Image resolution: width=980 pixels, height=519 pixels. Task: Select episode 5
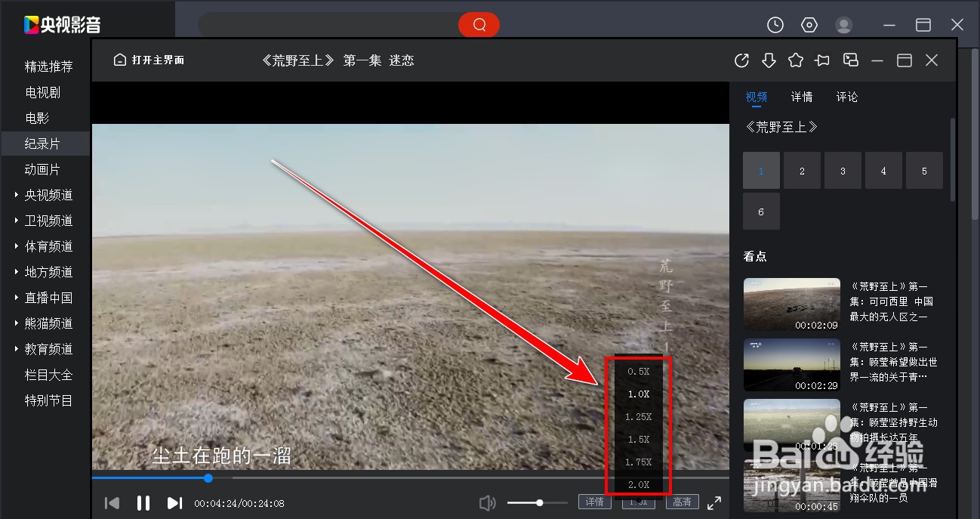point(924,171)
